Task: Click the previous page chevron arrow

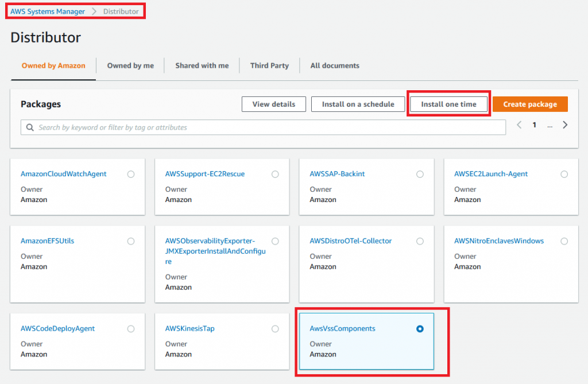Action: tap(519, 125)
